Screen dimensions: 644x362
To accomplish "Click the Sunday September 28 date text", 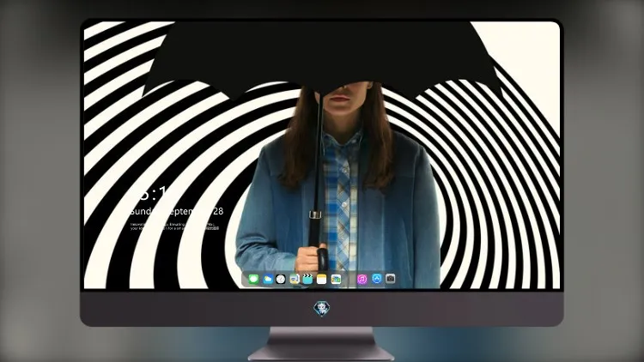I will [177, 211].
